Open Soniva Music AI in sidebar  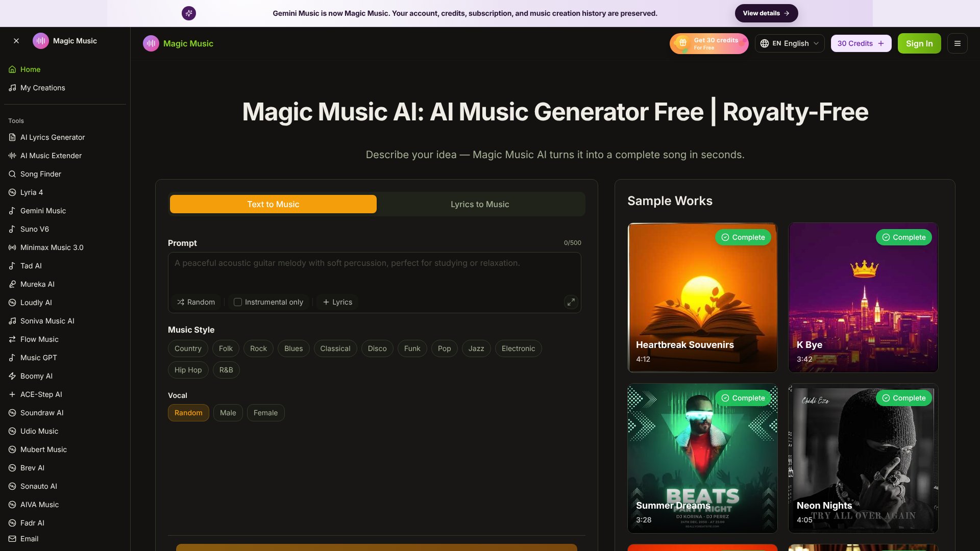[65, 321]
